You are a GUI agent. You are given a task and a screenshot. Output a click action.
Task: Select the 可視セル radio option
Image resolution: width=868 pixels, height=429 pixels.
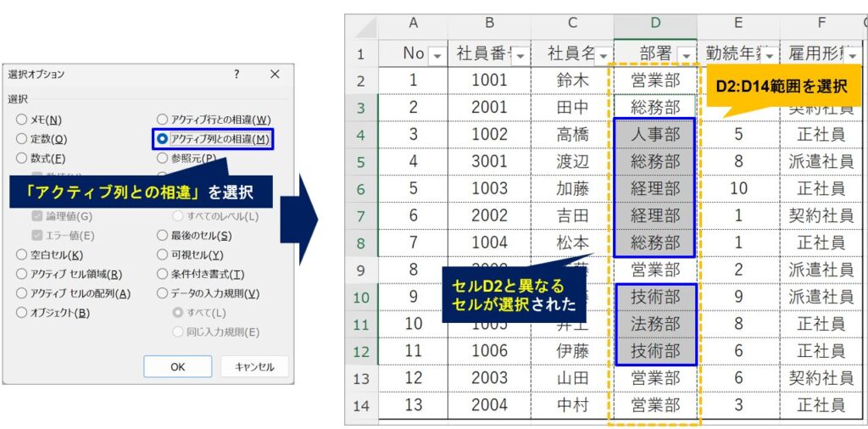click(x=162, y=254)
